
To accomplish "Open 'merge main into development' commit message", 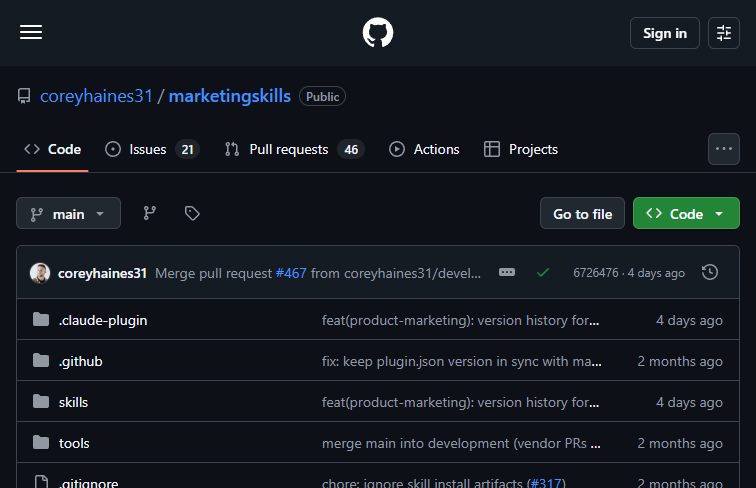I will pyautogui.click(x=461, y=443).
